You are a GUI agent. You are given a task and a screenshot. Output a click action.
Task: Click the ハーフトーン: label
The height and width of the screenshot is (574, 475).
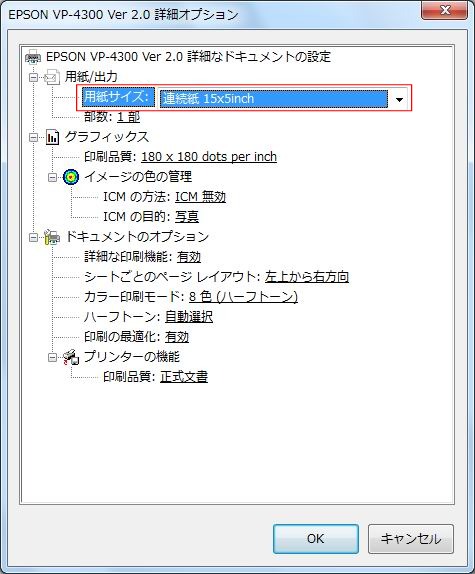tap(122, 317)
